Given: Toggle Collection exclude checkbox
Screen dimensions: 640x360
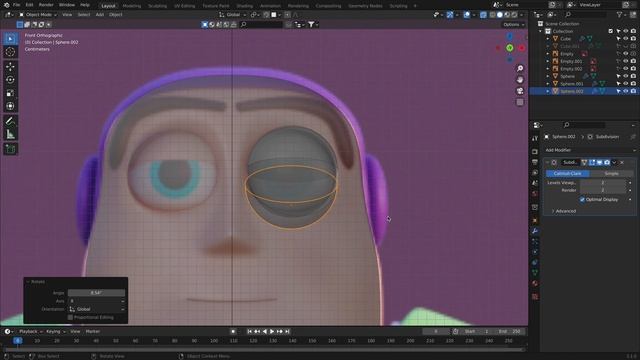Looking at the screenshot, I should (x=611, y=31).
